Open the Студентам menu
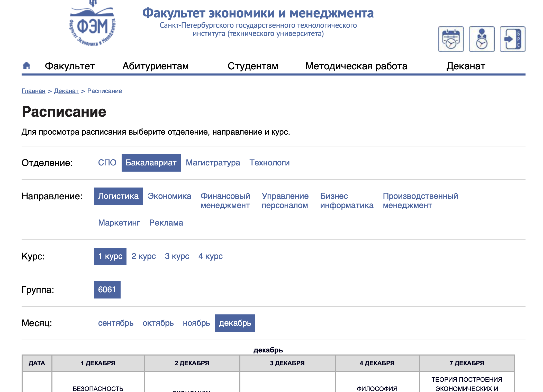Image resolution: width=543 pixels, height=392 pixels. pyautogui.click(x=253, y=66)
